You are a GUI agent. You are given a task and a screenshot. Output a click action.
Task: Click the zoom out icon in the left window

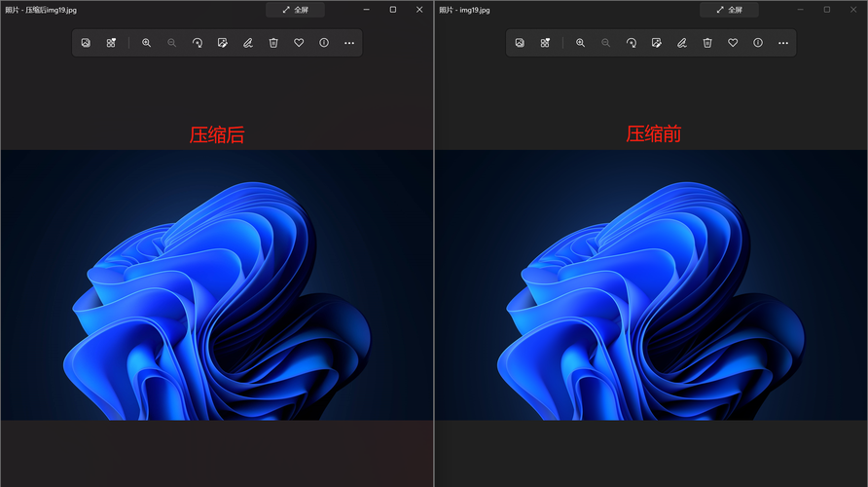[x=171, y=43]
